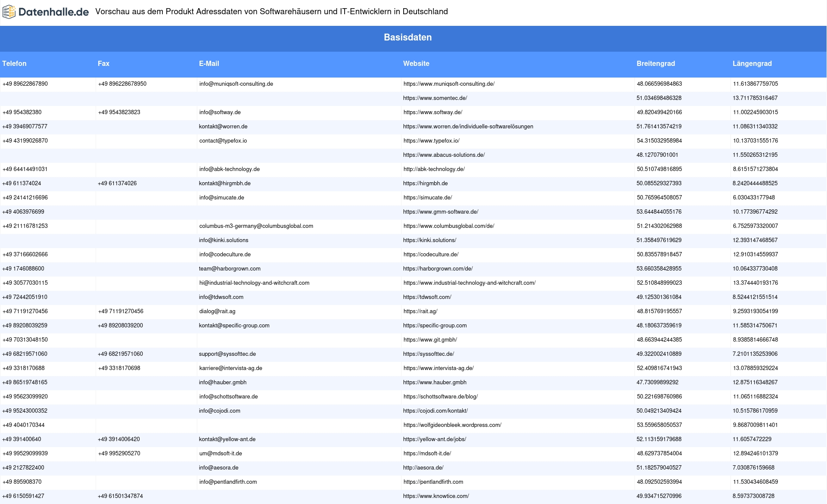Open the hirgmbh.de website link
The image size is (827, 504).
(426, 184)
